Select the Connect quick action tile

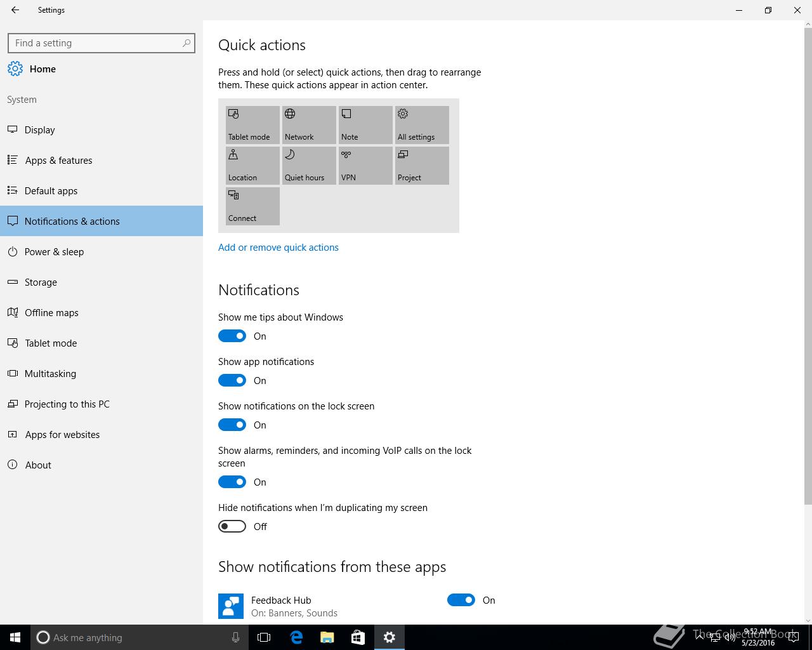coord(252,206)
